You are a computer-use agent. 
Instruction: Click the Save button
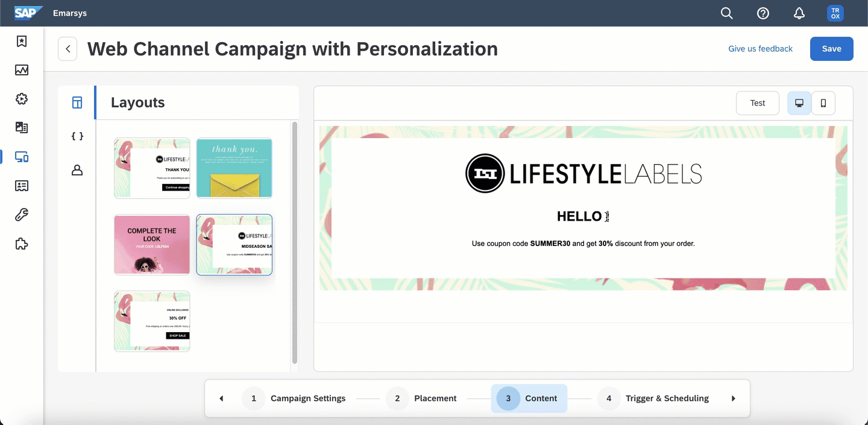(831, 49)
